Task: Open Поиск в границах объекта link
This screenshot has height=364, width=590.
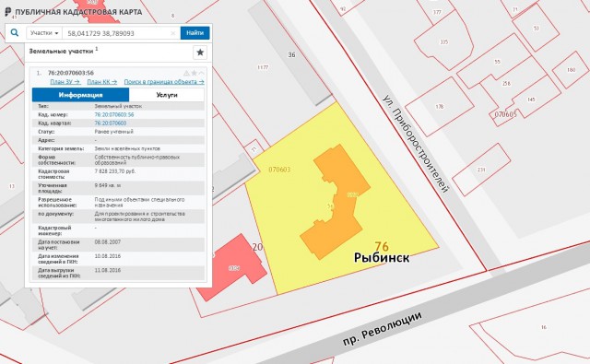Action: pyautogui.click(x=164, y=82)
